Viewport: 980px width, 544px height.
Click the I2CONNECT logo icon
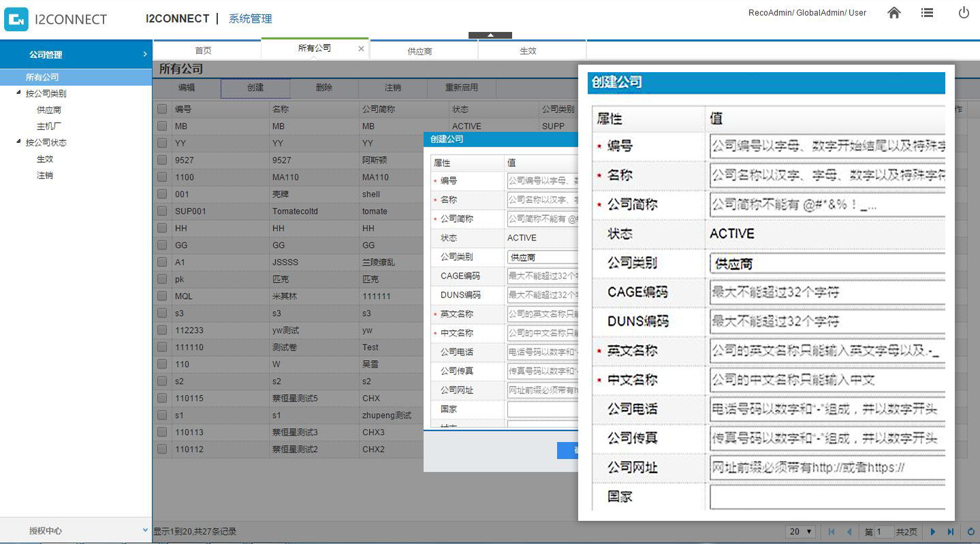[x=16, y=19]
